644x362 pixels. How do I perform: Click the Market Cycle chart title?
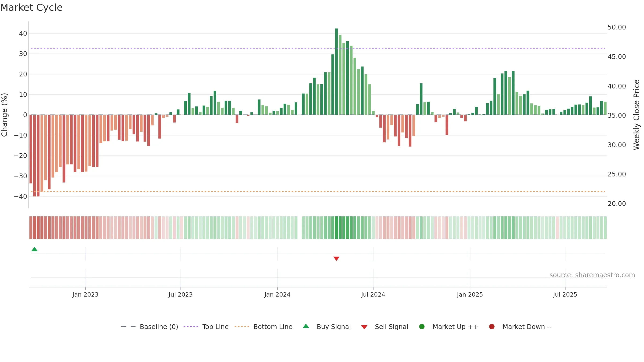pyautogui.click(x=31, y=8)
